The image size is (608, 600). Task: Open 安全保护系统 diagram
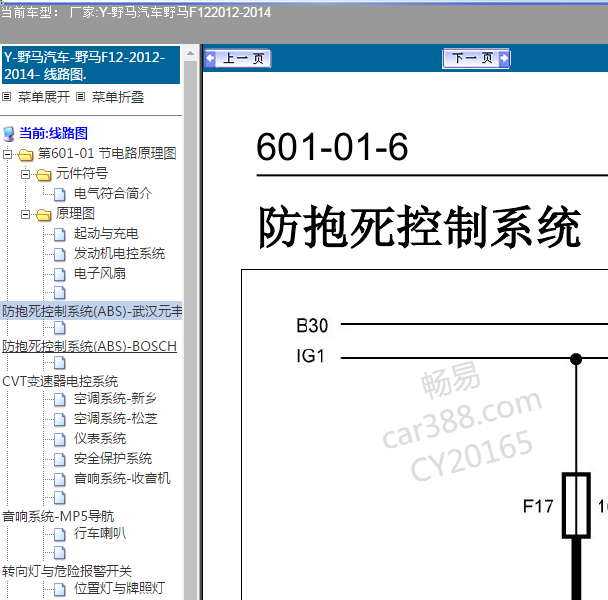point(113,459)
